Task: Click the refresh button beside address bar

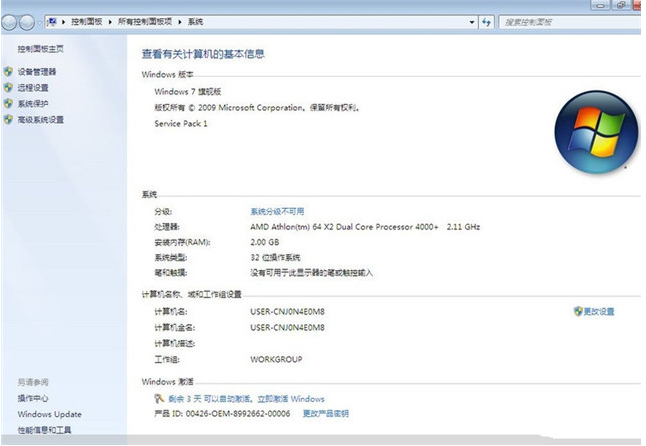Action: pos(487,22)
